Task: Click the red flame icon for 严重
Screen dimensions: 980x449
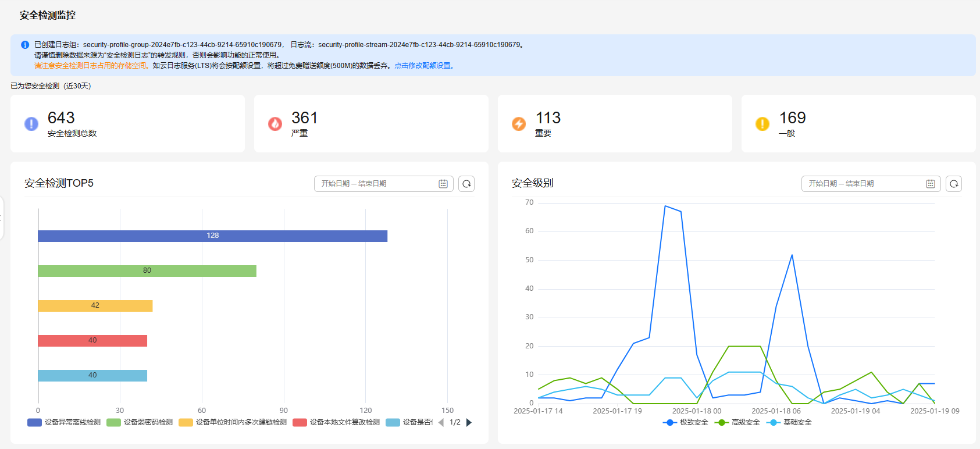Action: pyautogui.click(x=275, y=124)
